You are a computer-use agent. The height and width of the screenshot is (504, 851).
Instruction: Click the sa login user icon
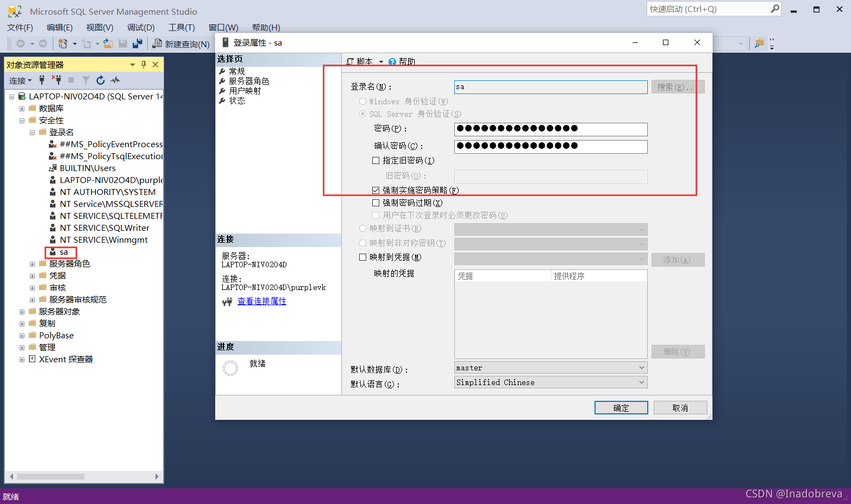[x=53, y=252]
